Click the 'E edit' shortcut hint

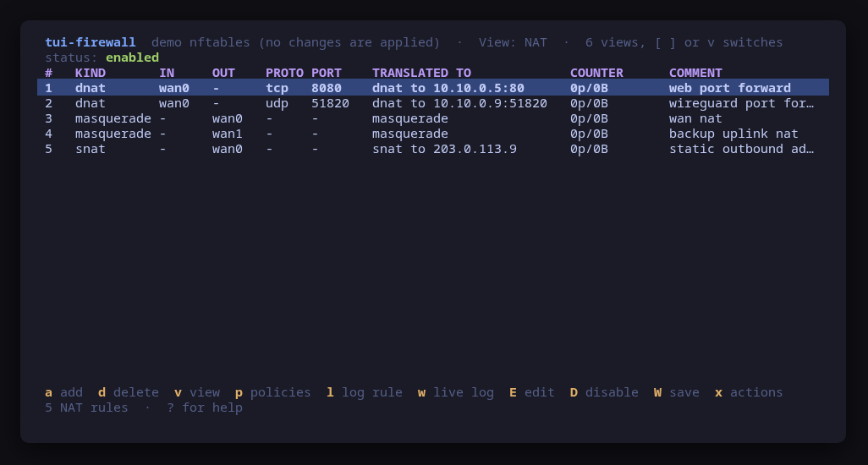531,392
